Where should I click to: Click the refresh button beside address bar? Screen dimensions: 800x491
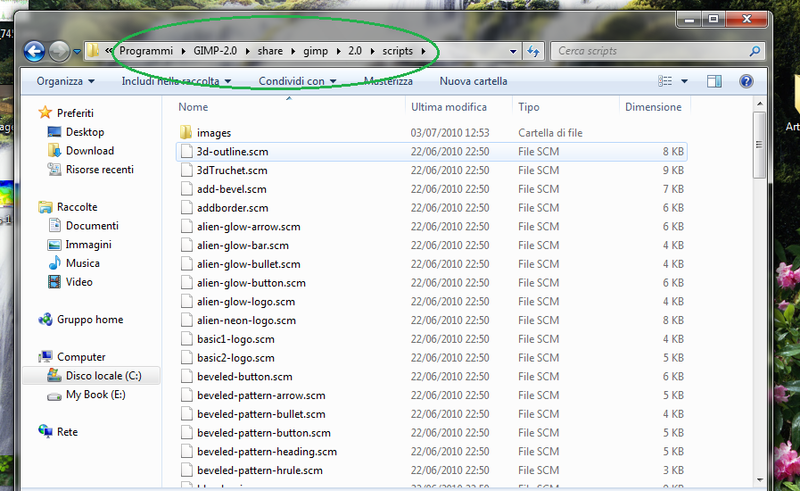[x=533, y=50]
